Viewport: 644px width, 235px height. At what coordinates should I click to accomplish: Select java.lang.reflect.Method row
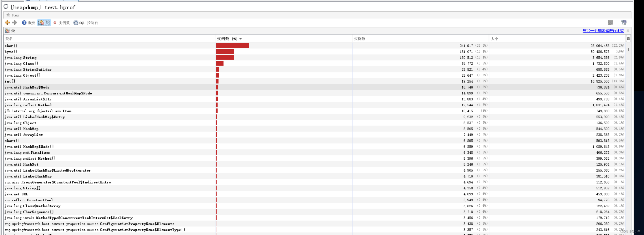pos(314,105)
